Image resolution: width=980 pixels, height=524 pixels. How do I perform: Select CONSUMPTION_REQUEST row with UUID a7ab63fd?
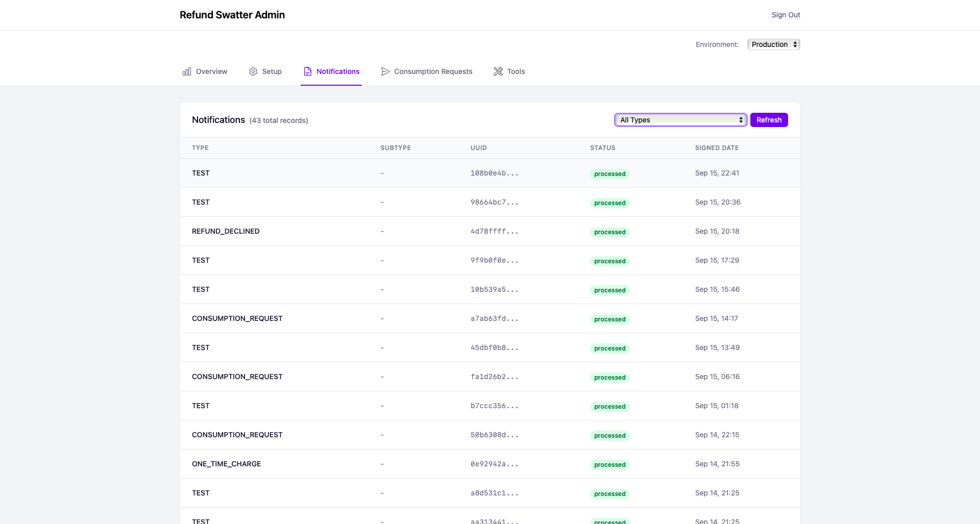pyautogui.click(x=490, y=318)
